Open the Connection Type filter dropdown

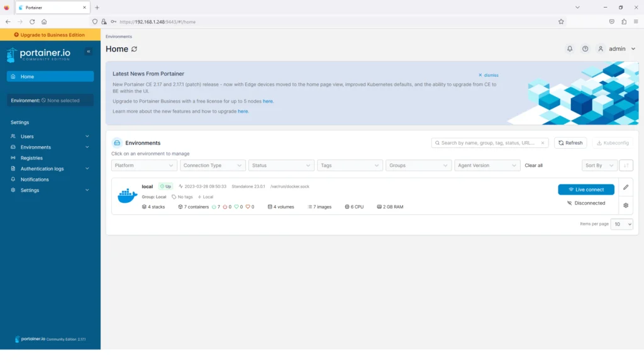pyautogui.click(x=213, y=166)
